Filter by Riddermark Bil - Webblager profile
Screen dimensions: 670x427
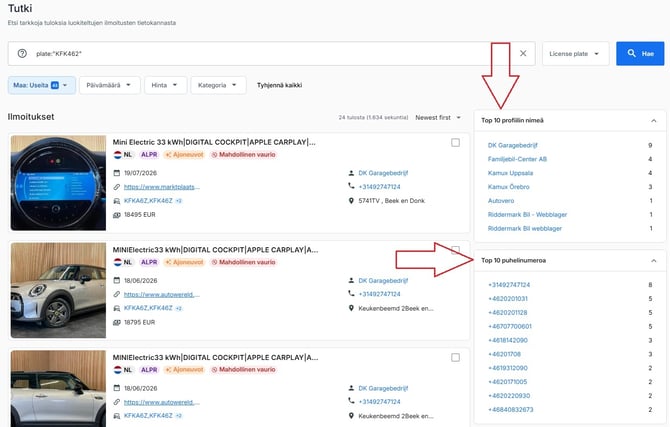pos(528,215)
